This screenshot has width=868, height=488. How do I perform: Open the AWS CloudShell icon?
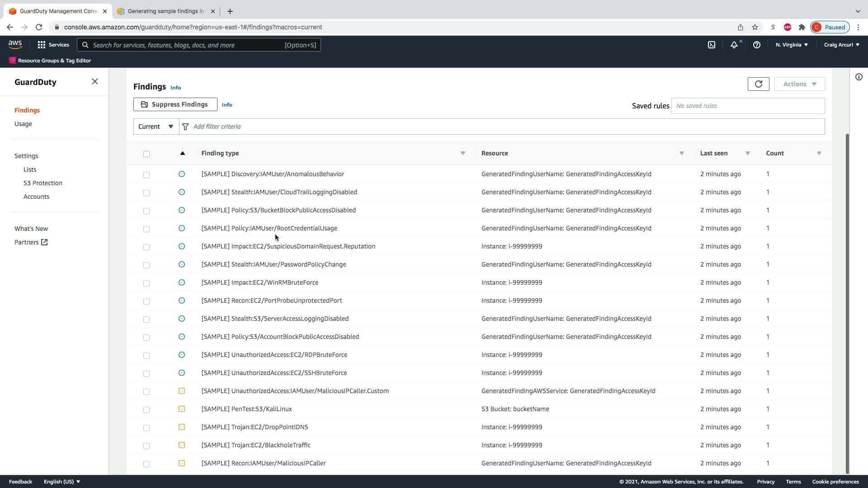click(x=711, y=45)
